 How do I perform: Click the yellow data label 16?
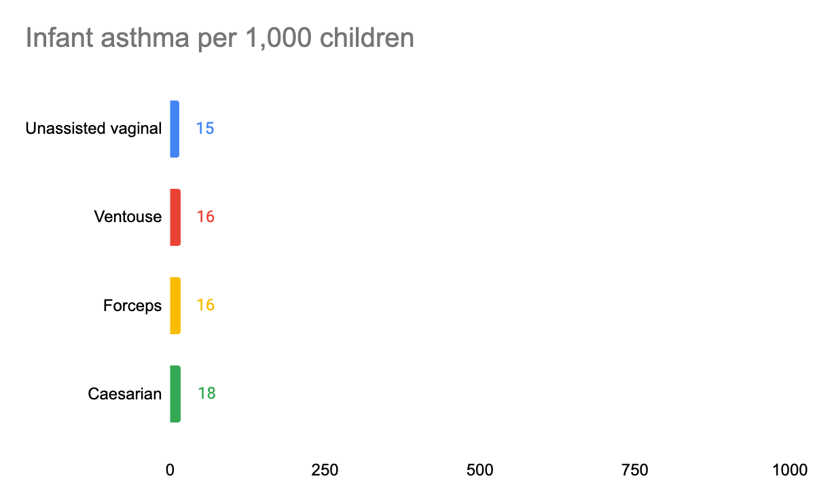pos(206,305)
